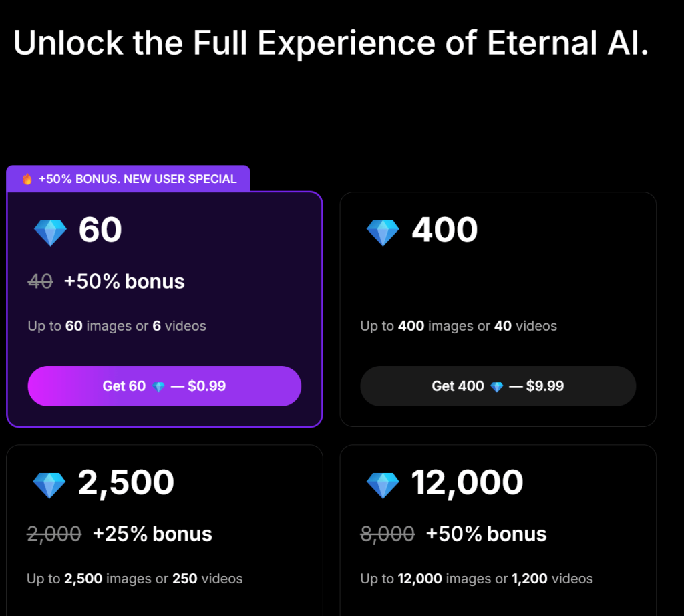The image size is (684, 616).
Task: Buy 400 gems for $9.99
Action: point(498,386)
